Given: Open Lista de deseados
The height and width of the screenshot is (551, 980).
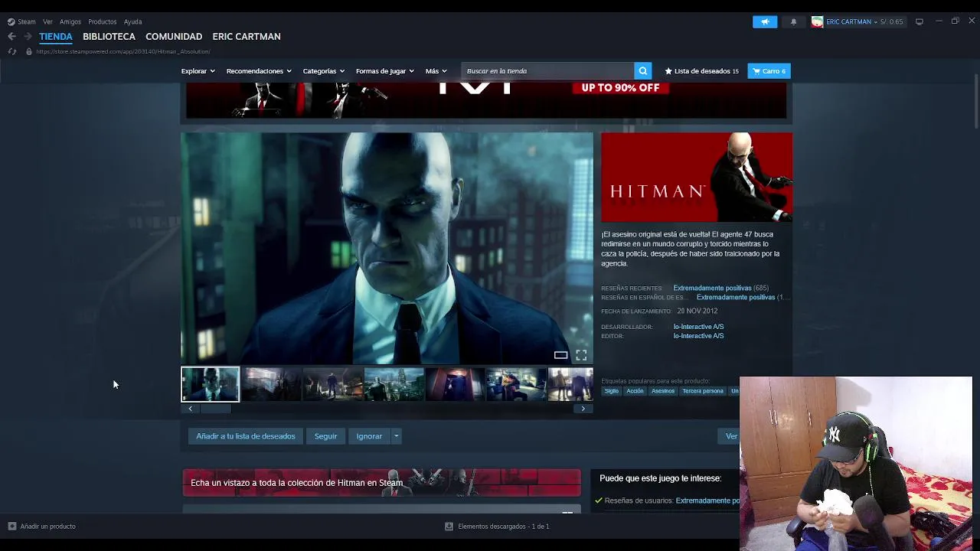Looking at the screenshot, I should (x=701, y=71).
